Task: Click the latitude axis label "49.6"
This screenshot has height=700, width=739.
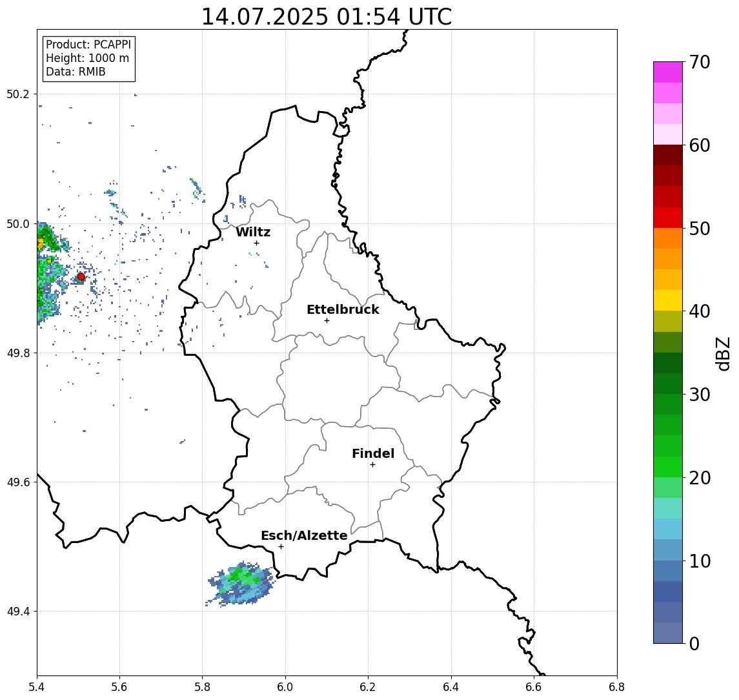Action: click(17, 482)
